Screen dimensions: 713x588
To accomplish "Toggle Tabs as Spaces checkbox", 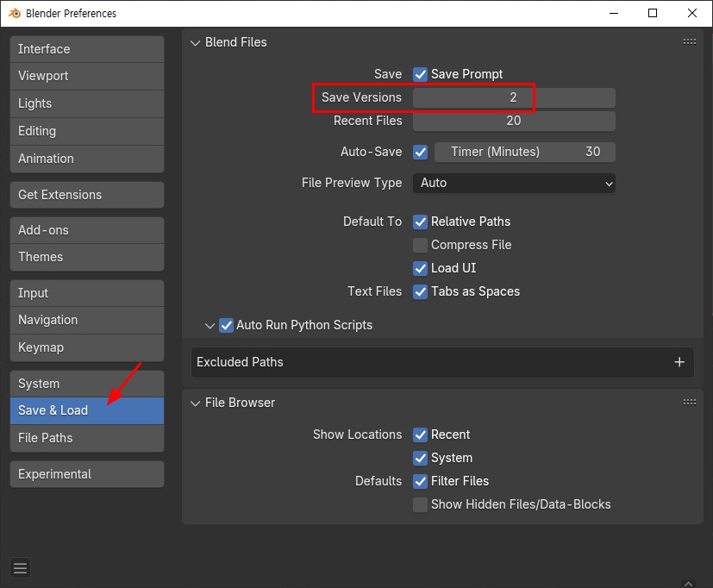I will click(x=420, y=291).
